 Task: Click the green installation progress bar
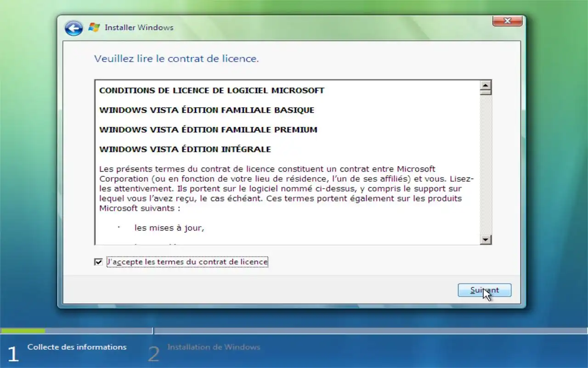tap(23, 331)
